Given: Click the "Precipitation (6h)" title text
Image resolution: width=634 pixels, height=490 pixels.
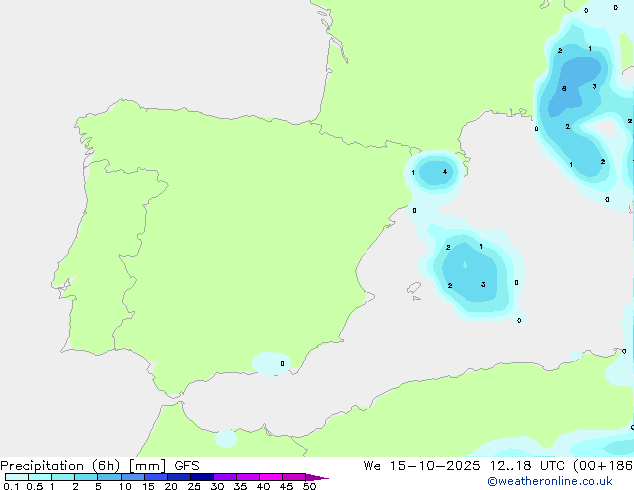Looking at the screenshot, I should [60, 466].
